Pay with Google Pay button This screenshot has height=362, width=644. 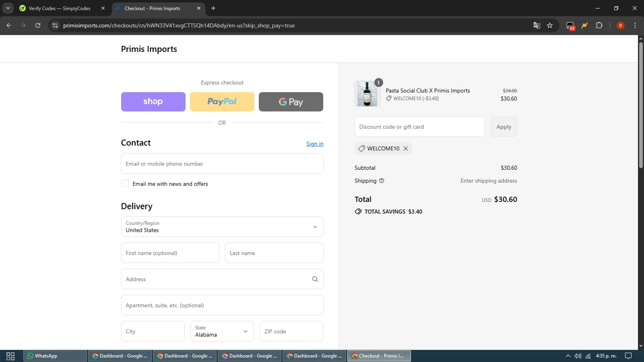click(x=291, y=102)
